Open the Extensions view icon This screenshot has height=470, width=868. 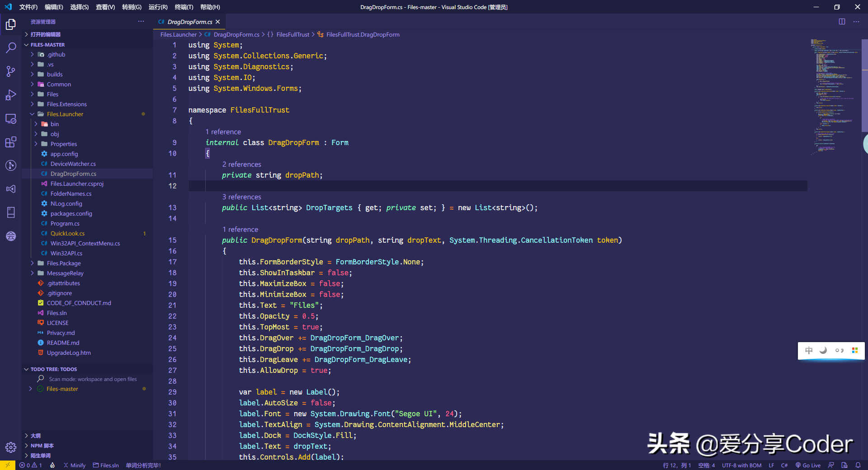click(11, 142)
